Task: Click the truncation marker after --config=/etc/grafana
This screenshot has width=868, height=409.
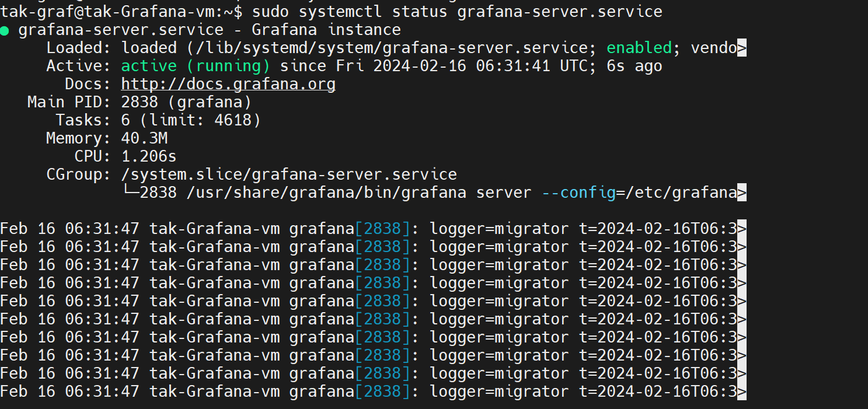Action: (742, 193)
